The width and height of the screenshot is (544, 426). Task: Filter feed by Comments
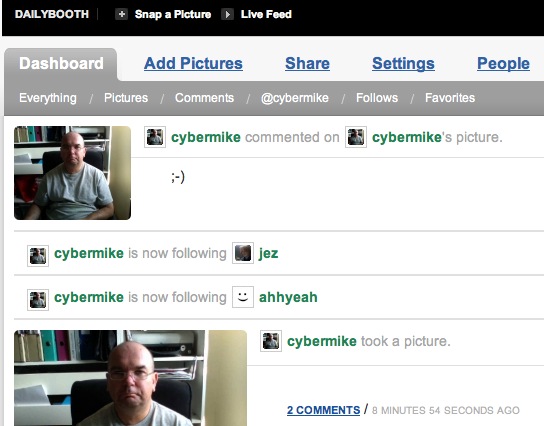pos(204,98)
